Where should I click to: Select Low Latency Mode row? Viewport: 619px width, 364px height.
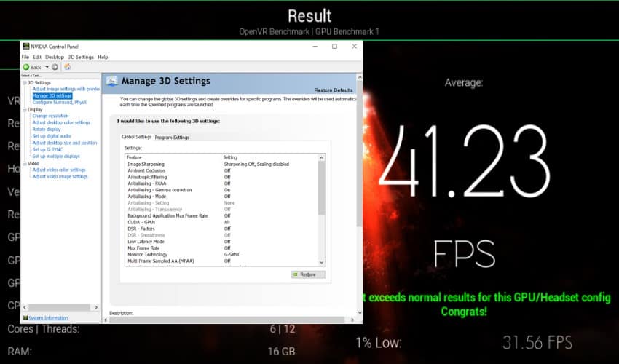(222, 242)
